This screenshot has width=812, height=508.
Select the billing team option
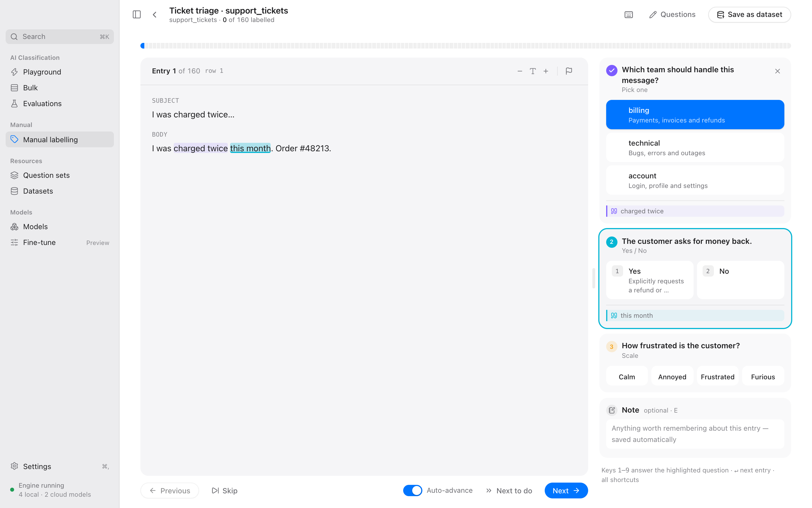tap(695, 115)
